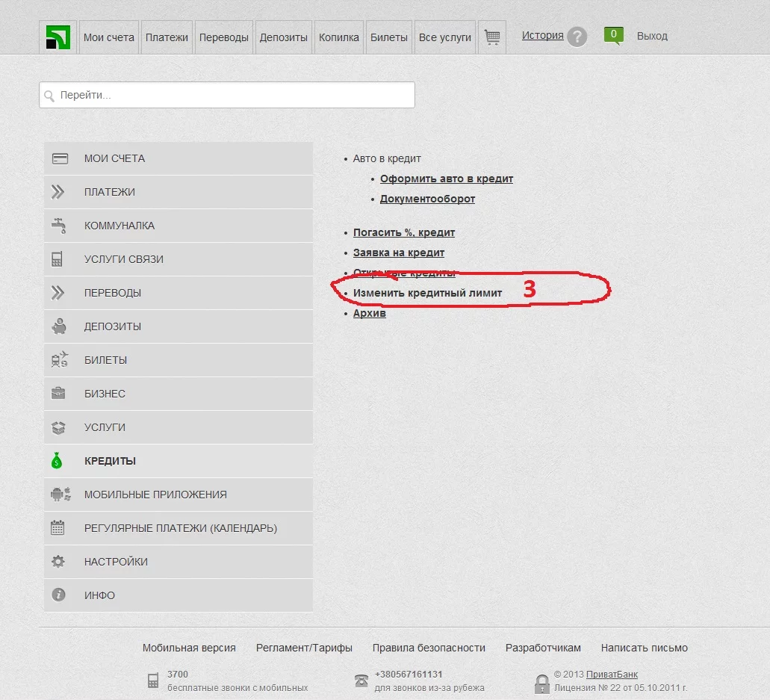
Task: Click the gear icon beside НАСТРОЙКИ
Action: pos(58,561)
